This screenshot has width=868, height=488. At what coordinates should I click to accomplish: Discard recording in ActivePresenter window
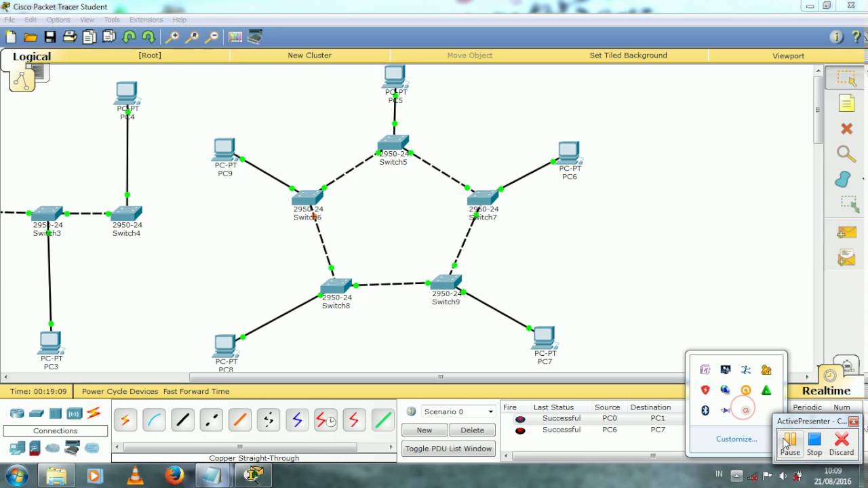[x=842, y=444]
